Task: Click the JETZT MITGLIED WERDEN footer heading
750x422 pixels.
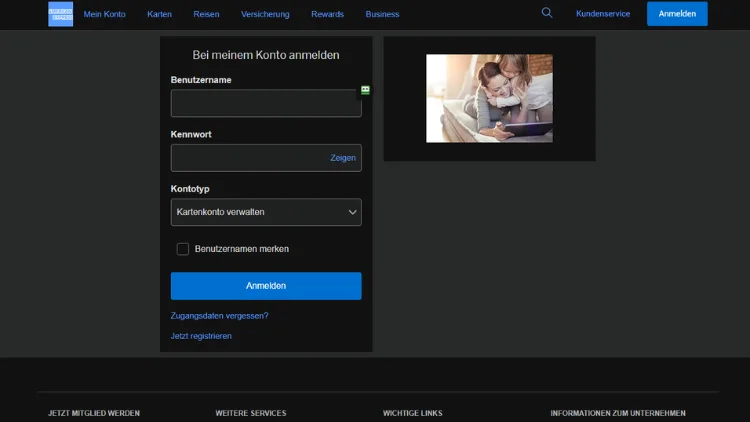Action: tap(94, 413)
